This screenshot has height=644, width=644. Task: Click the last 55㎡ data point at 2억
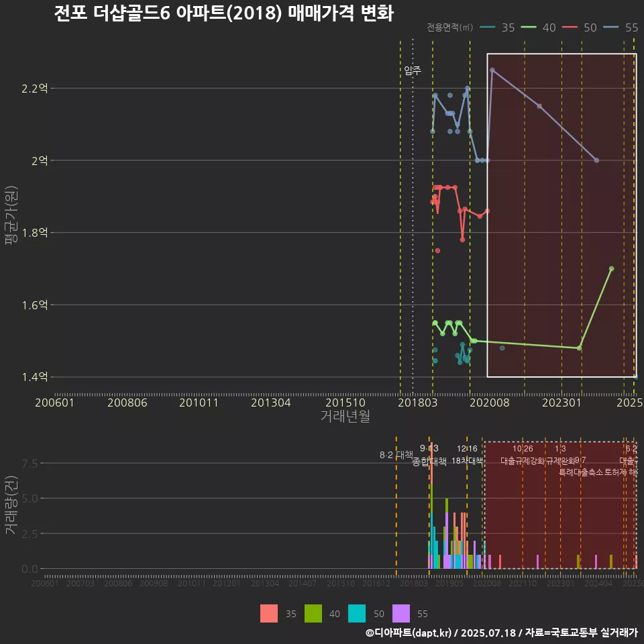597,160
